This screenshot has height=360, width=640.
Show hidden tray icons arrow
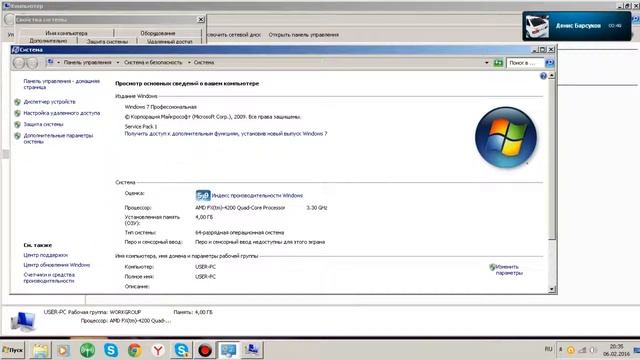point(560,349)
